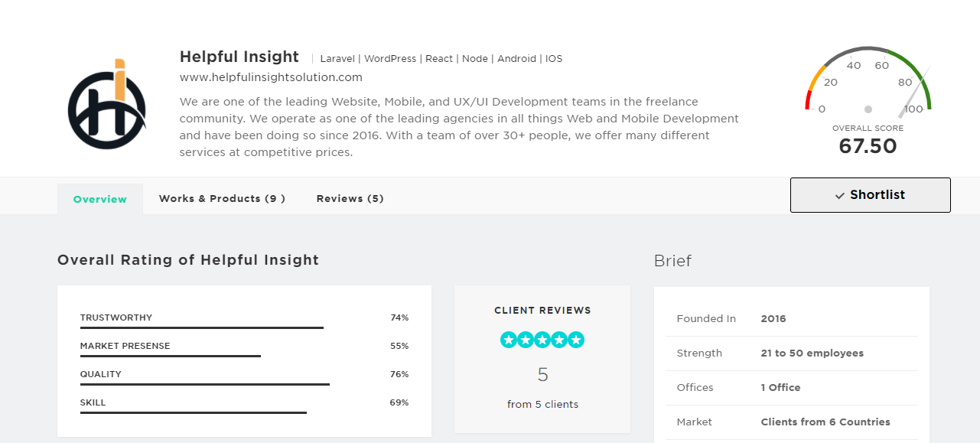Viewport: 980px width, 443px height.
Task: Click the Market Presense rating bar
Action: (x=171, y=356)
